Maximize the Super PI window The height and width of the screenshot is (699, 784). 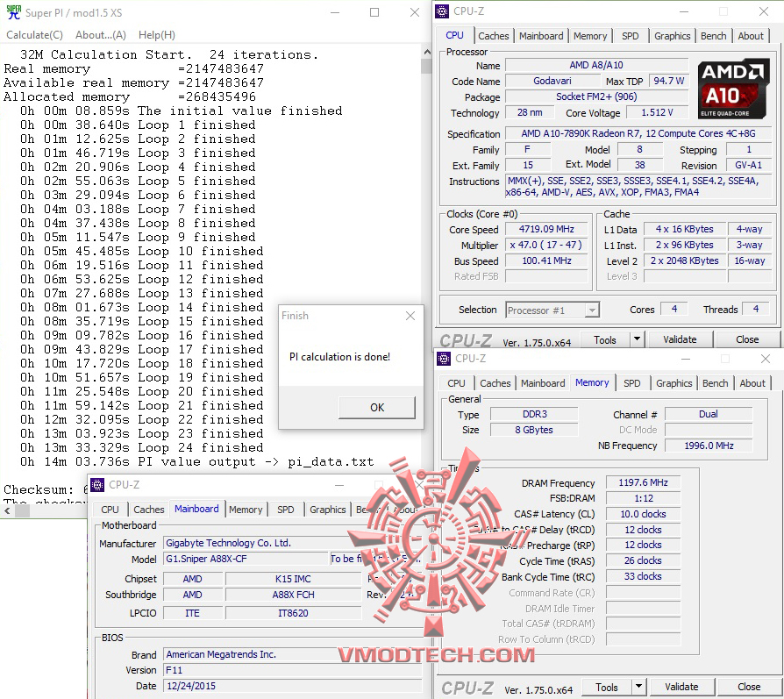coord(374,12)
